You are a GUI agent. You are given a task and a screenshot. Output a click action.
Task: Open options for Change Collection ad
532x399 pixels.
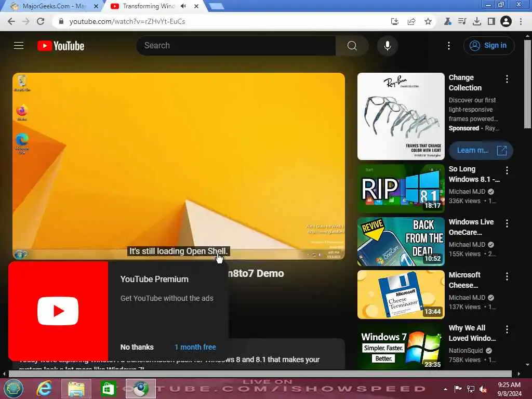(x=507, y=79)
